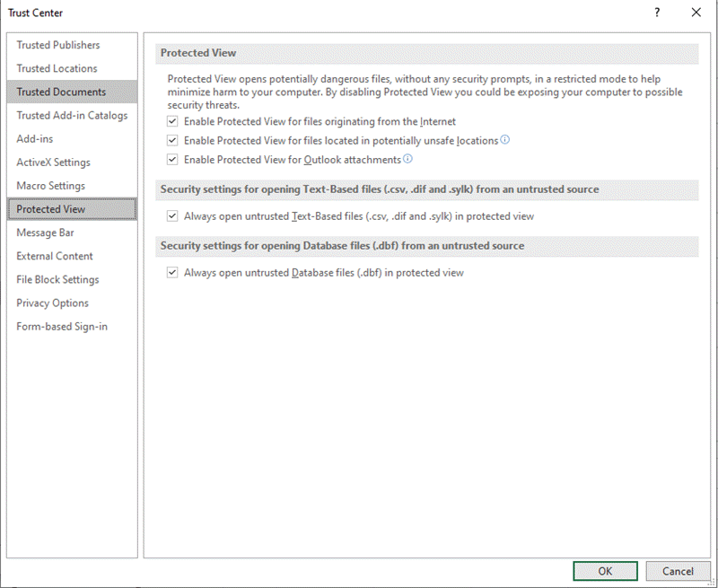Screen dimensions: 718x588
Task: Uncheck opening untrusted Text-Based files in protected view
Action: coord(172,215)
